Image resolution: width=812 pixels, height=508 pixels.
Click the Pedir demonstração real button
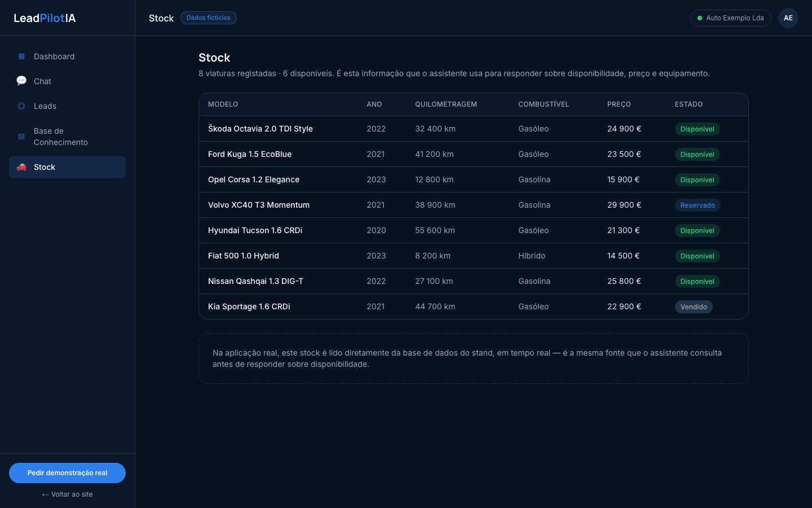(x=67, y=473)
